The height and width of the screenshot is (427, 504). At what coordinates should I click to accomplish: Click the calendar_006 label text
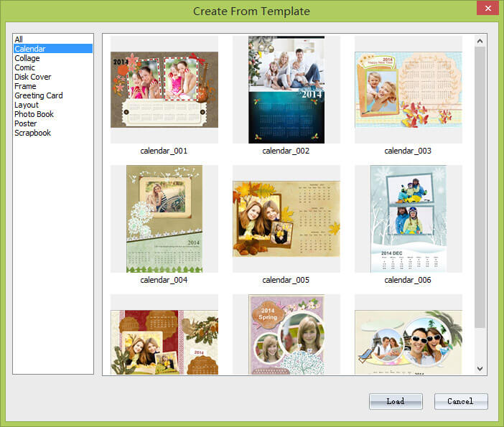point(408,280)
